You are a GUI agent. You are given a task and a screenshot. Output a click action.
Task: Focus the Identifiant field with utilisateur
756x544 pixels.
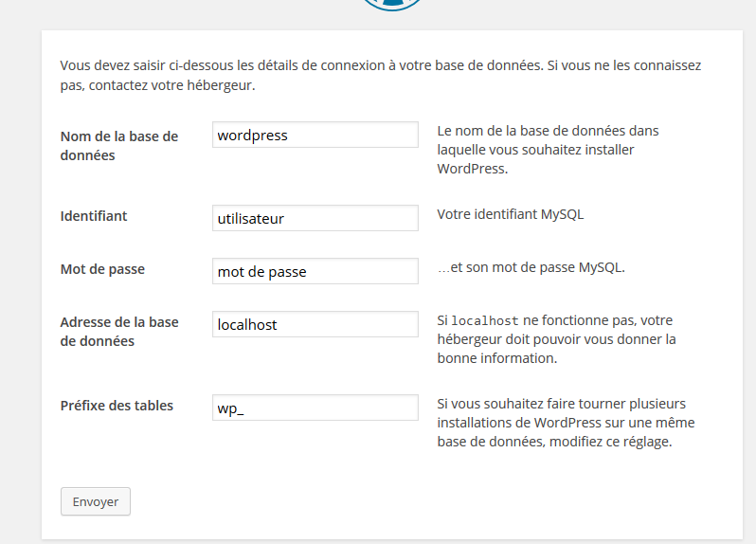coord(315,218)
